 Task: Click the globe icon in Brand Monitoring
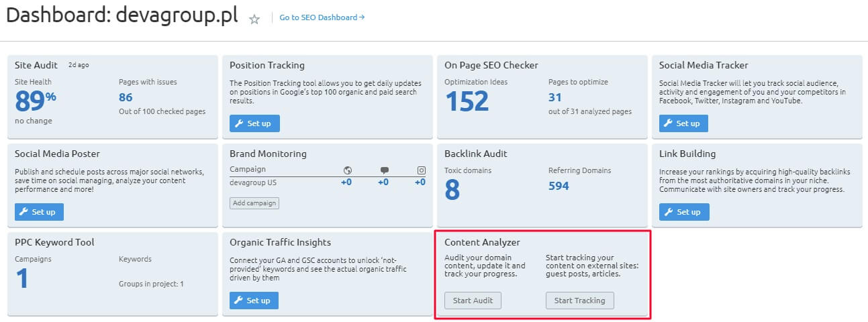[347, 170]
